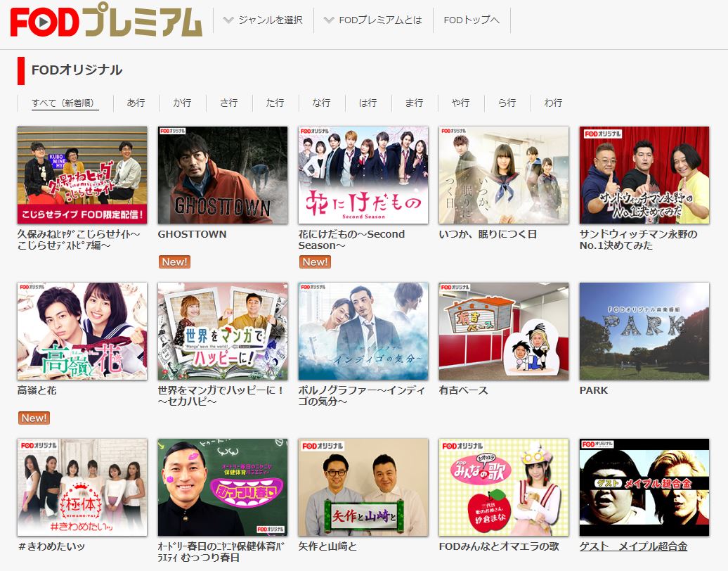Image resolution: width=728 pixels, height=571 pixels.
Task: Open the 高嶺と花 thumbnail
Action: click(x=82, y=331)
